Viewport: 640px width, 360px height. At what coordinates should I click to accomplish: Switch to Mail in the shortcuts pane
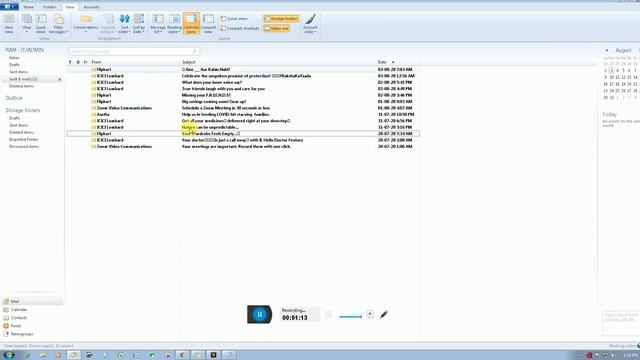32,301
